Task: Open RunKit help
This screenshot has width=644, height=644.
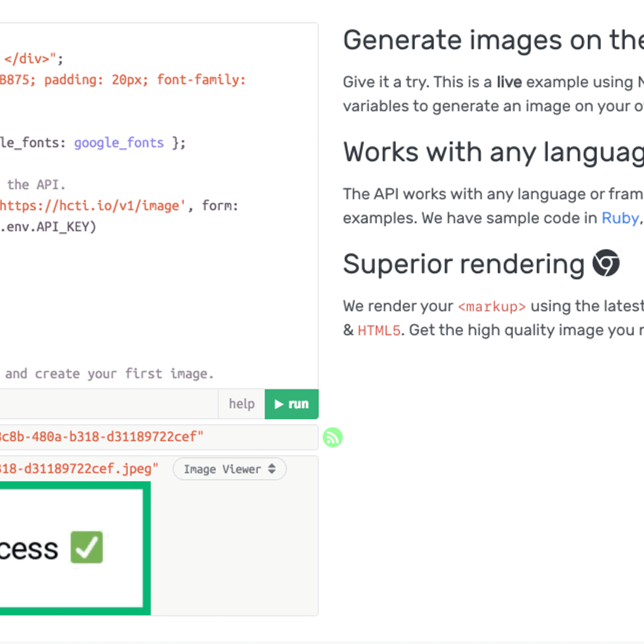Action: [241, 404]
